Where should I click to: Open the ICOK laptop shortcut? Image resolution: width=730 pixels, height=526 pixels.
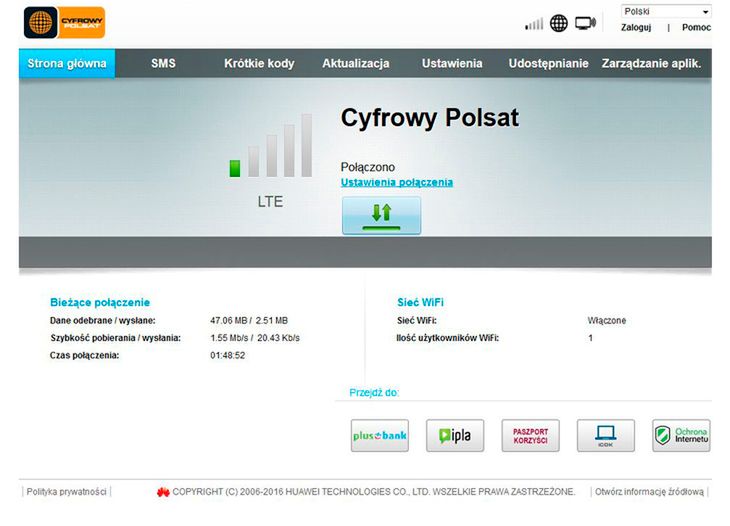(x=606, y=436)
